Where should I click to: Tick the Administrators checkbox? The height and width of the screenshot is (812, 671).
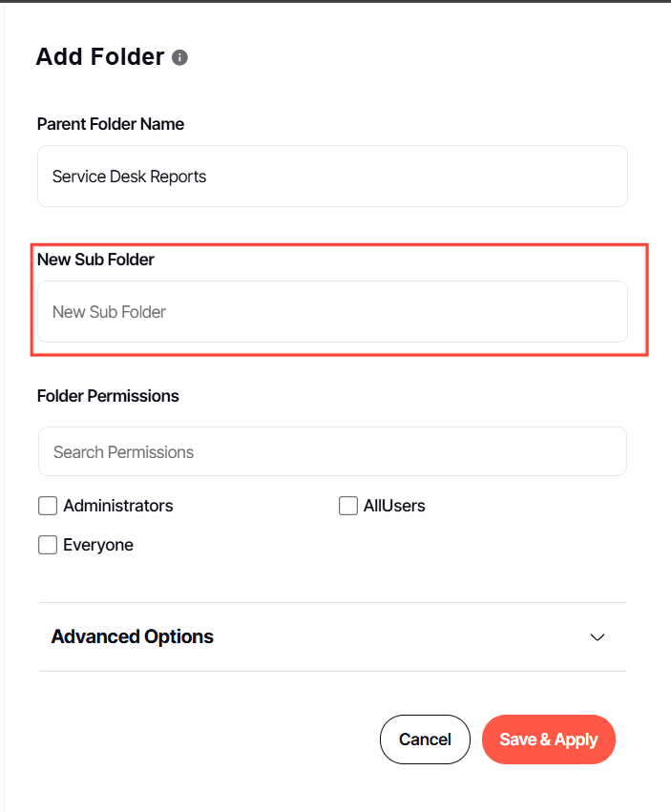click(x=48, y=506)
